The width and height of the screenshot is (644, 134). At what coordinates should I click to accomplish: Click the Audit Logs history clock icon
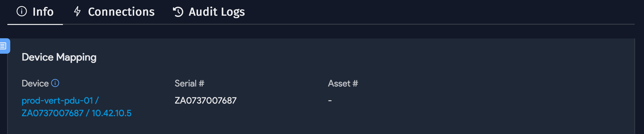coord(178,12)
